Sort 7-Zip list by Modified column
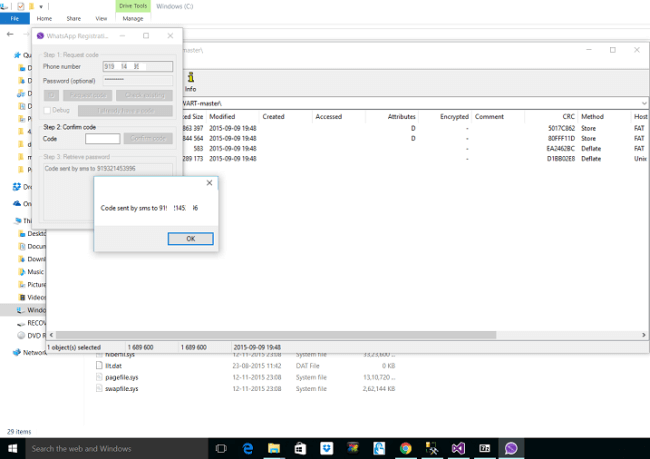Screen dimensions: 650x459 pos(232,117)
